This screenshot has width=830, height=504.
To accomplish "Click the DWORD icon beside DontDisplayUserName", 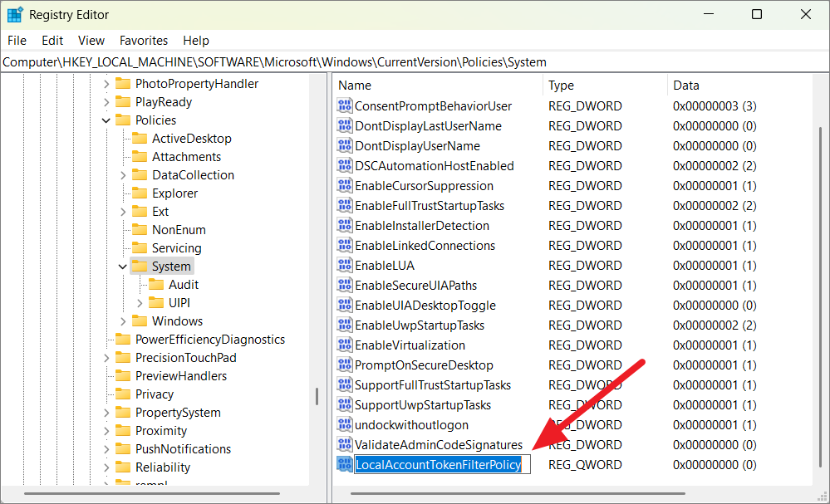I will tap(345, 145).
